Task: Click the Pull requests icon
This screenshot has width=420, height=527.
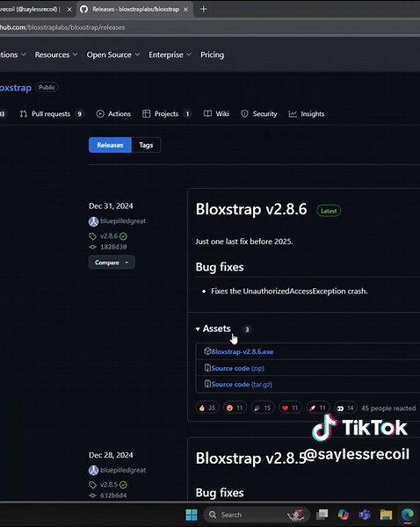Action: click(x=23, y=114)
